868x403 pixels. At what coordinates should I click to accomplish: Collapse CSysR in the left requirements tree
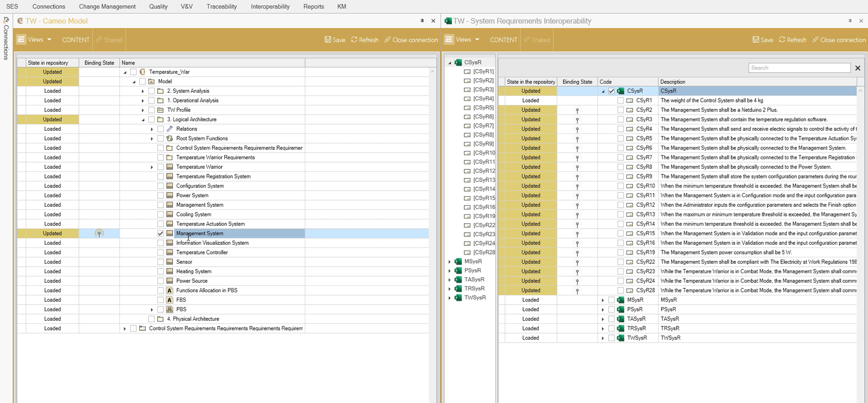(x=450, y=63)
